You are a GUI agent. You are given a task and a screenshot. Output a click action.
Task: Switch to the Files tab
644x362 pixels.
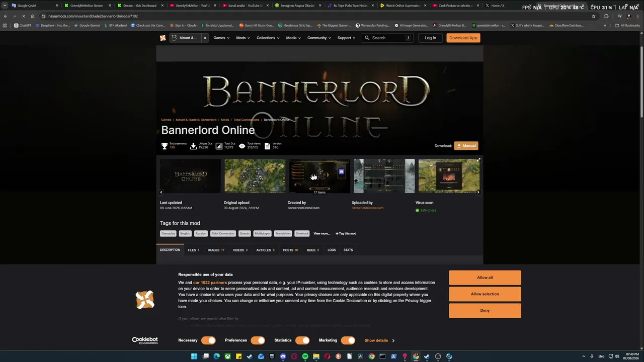tap(194, 250)
